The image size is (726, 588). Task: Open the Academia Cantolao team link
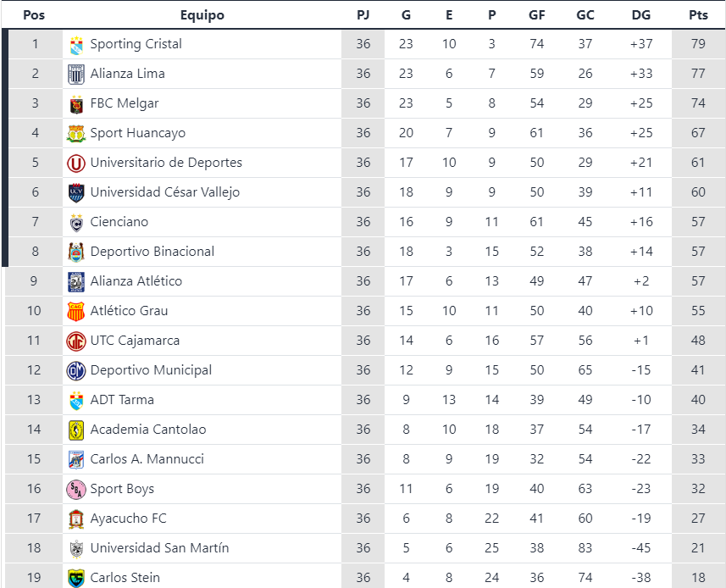pos(148,430)
